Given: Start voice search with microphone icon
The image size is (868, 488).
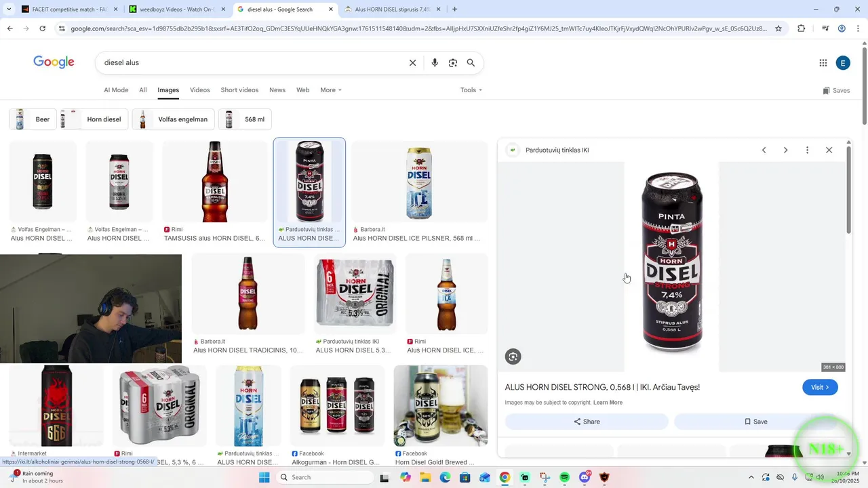Looking at the screenshot, I should click(435, 63).
